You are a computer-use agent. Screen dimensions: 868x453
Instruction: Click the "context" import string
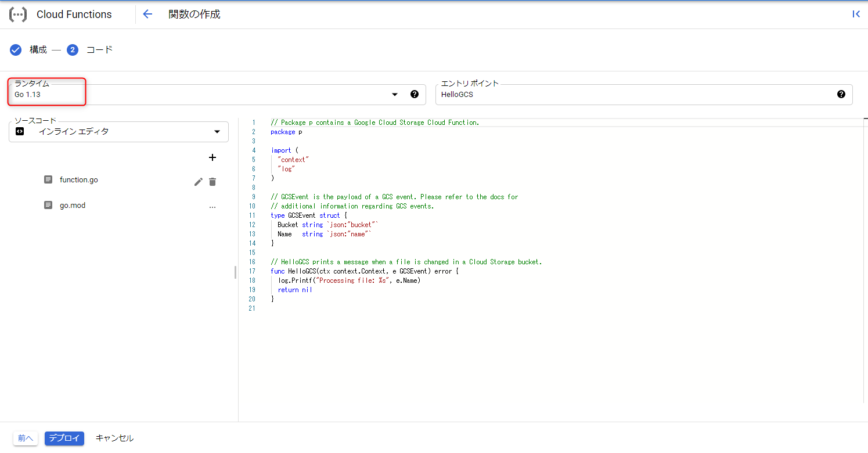[x=293, y=160]
